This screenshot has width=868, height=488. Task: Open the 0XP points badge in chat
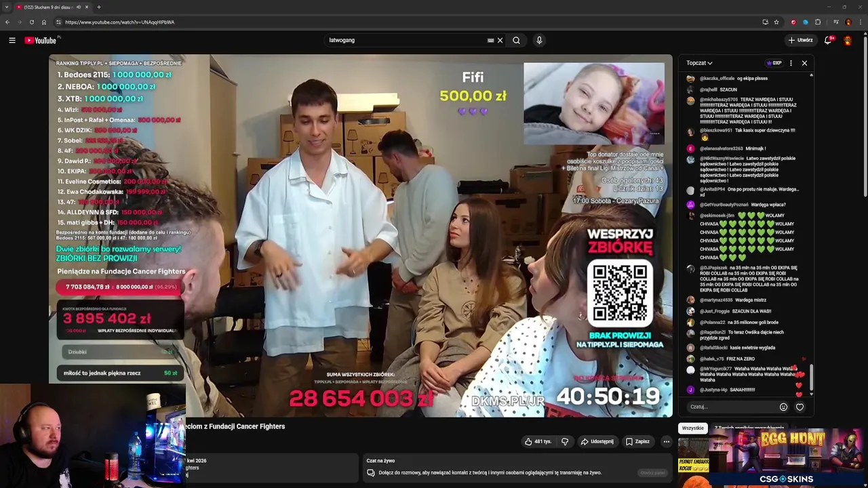coord(774,63)
